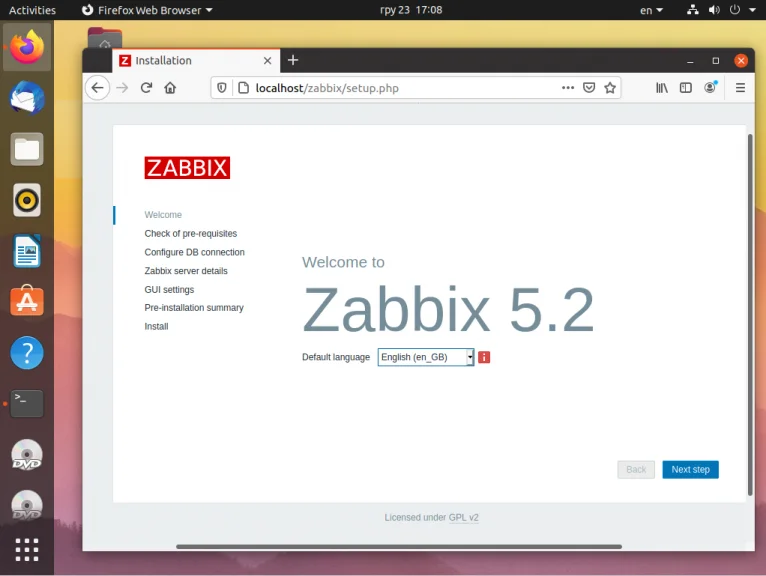Open the GPL v2 license link
This screenshot has width=766, height=576.
click(464, 517)
